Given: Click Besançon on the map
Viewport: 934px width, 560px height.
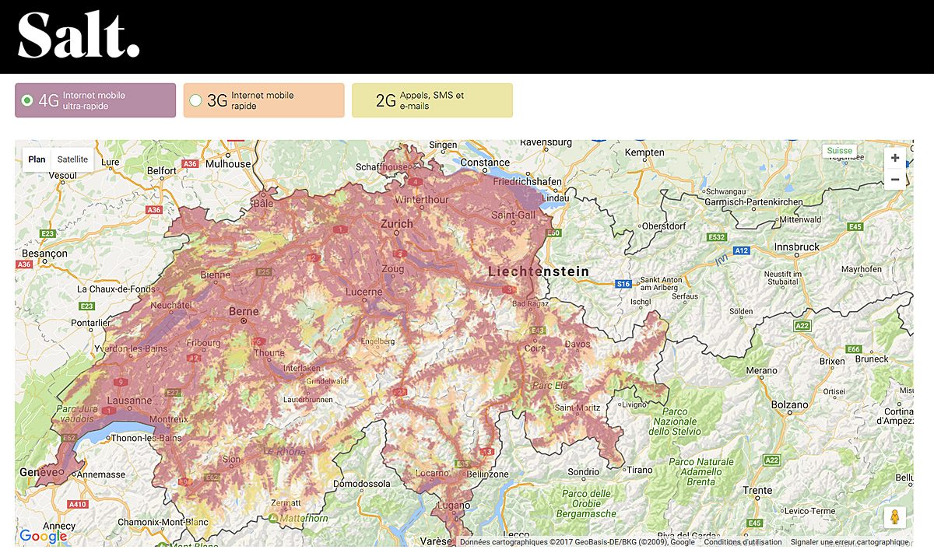Looking at the screenshot, I should [x=46, y=254].
